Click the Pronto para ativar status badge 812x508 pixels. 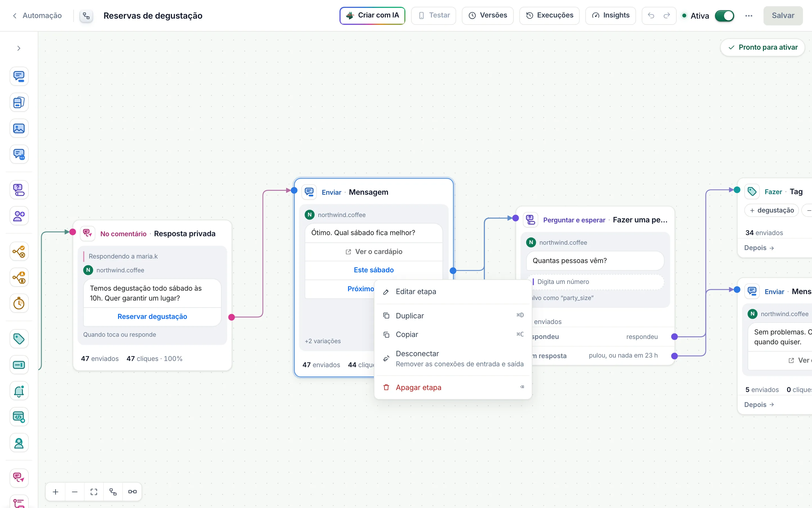[x=762, y=47]
